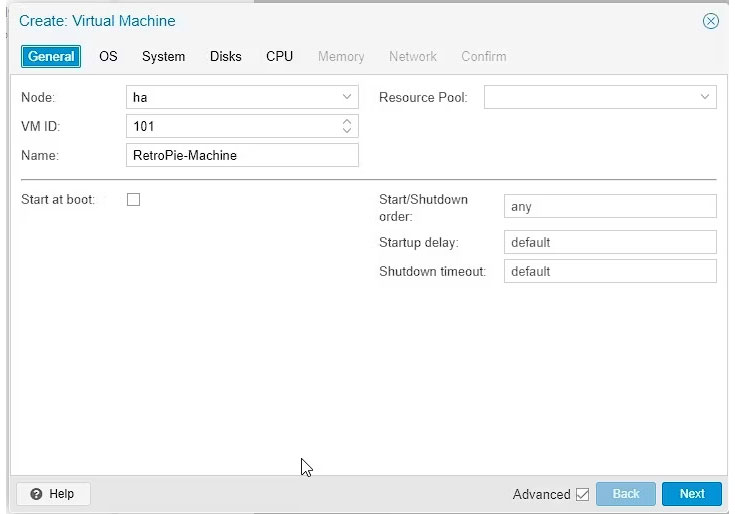Close the Create Virtual Machine dialog
This screenshot has height=514, width=735.
pyautogui.click(x=711, y=21)
